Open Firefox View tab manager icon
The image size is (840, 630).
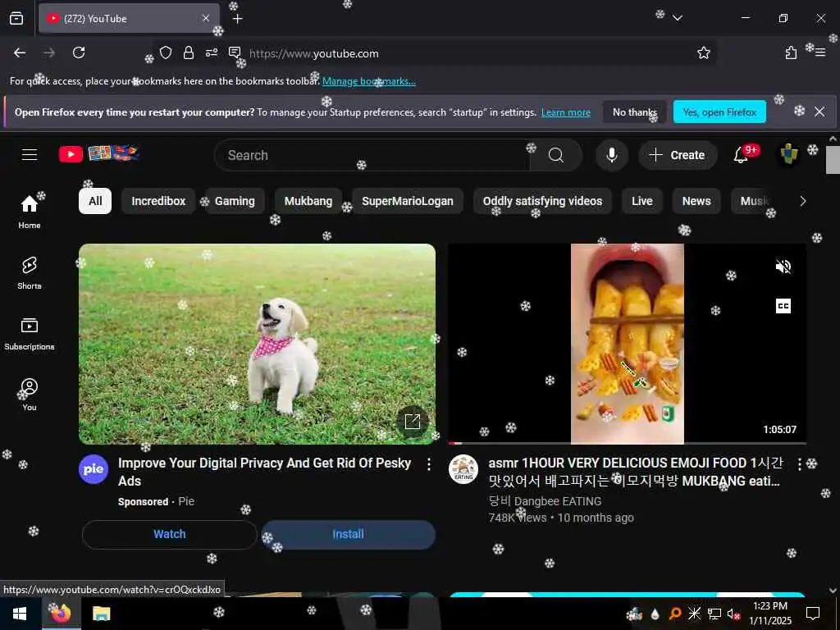[16, 18]
